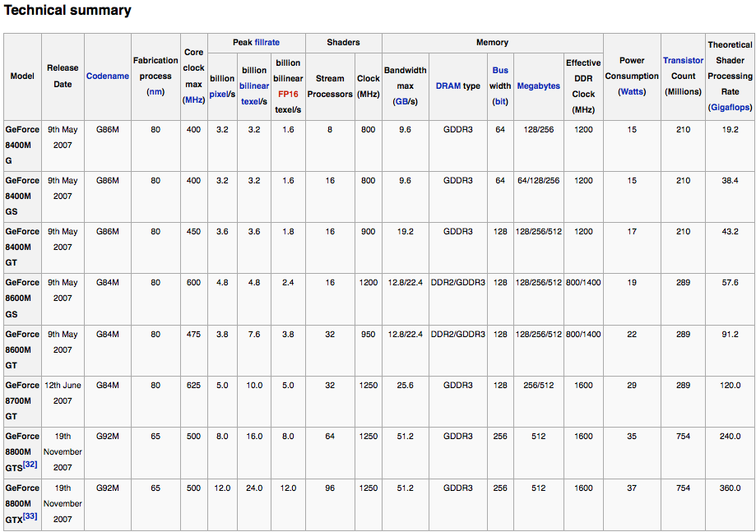Image resolution: width=756 pixels, height=532 pixels.
Task: Open the Transistor link in Transistor Count header
Action: coord(683,60)
